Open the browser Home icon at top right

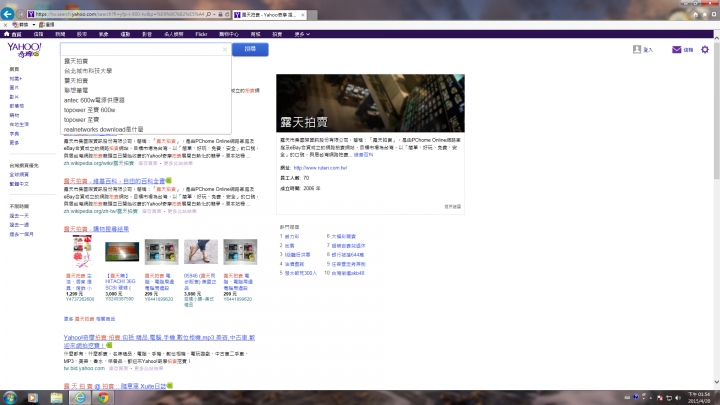click(695, 14)
